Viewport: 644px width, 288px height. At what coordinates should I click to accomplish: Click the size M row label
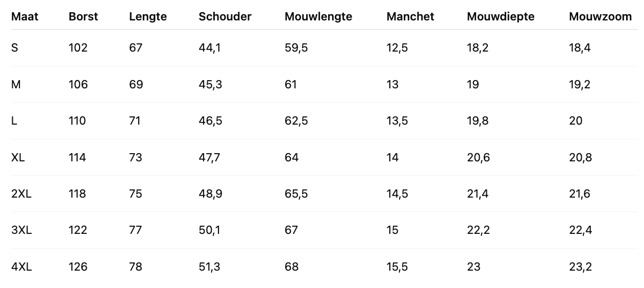(x=16, y=84)
